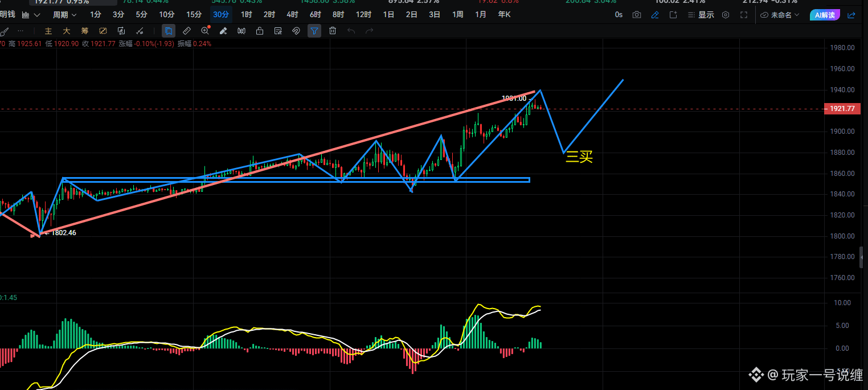This screenshot has width=868, height=390.
Task: Toggle the blue pencil drawing mode
Action: click(x=655, y=15)
